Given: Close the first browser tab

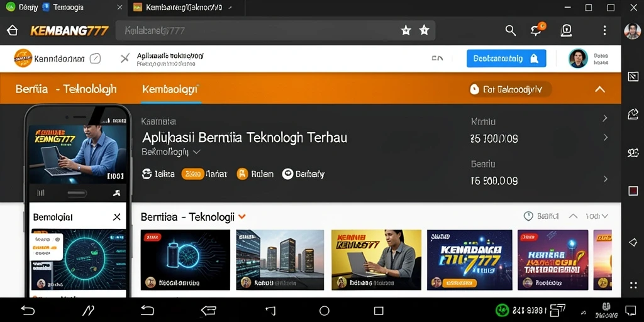Looking at the screenshot, I should 119,8.
